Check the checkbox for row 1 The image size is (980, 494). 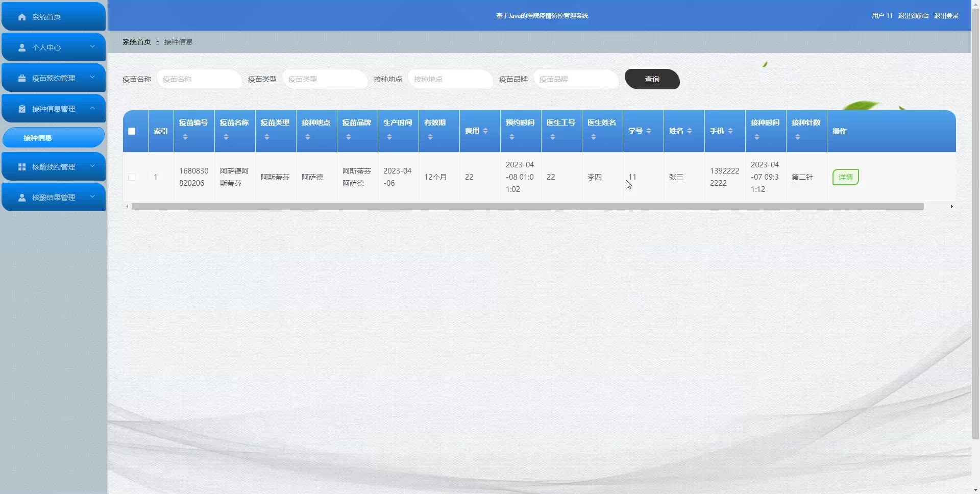click(x=132, y=177)
